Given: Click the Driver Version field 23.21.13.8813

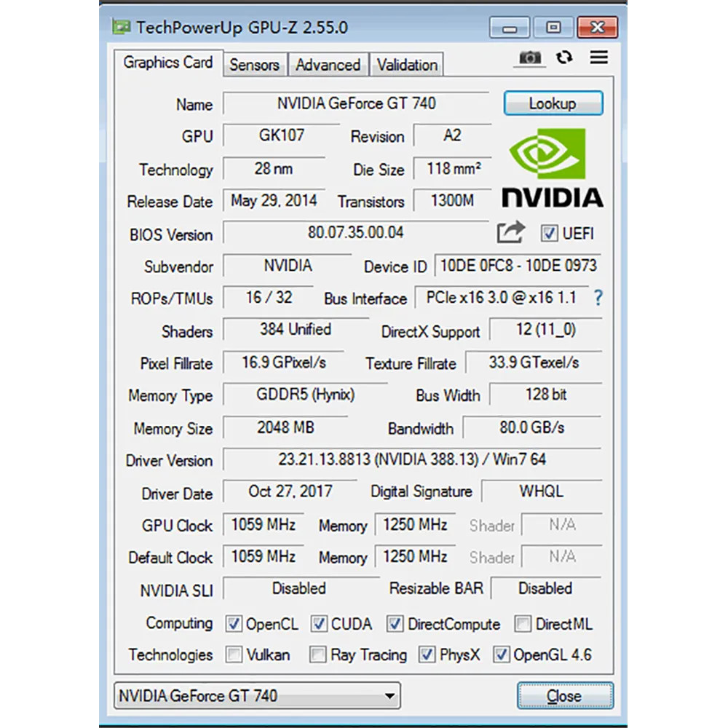Looking at the screenshot, I should (412, 459).
